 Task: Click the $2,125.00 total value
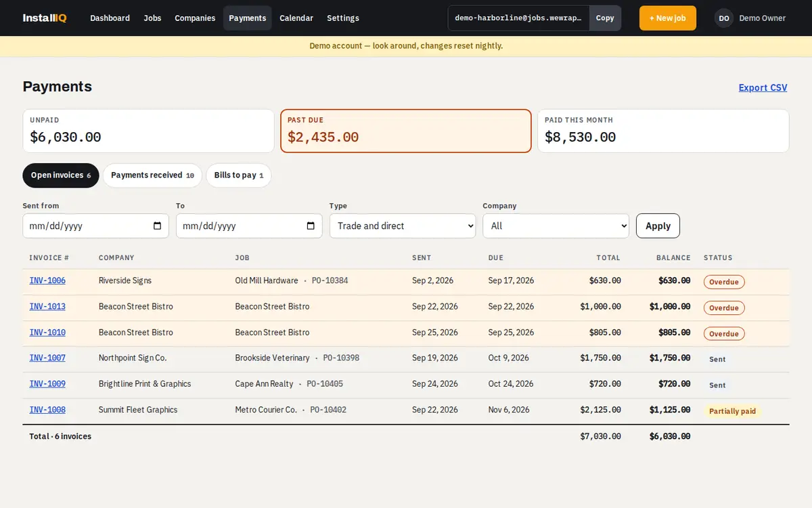click(x=600, y=409)
